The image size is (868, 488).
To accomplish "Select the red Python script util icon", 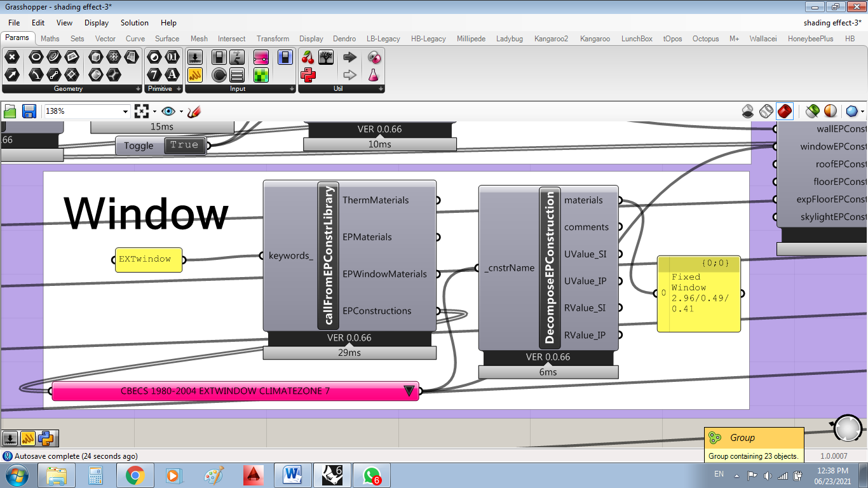I will point(308,74).
